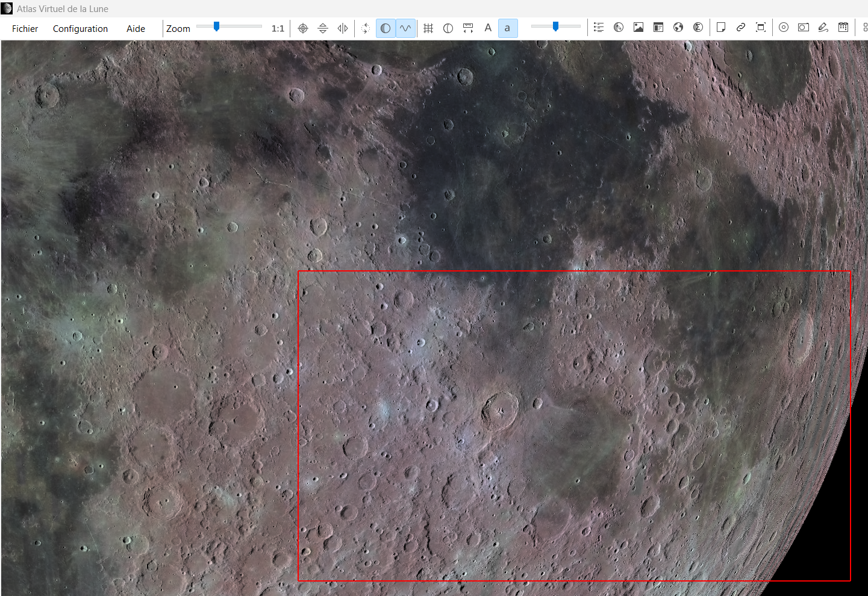The height and width of the screenshot is (596, 868).
Task: Click the circle-with-pencil notes icon
Action: pyautogui.click(x=619, y=28)
